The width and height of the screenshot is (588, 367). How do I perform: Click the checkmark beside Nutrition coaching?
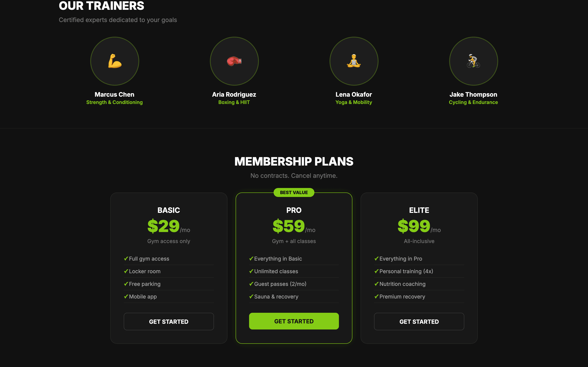pos(376,284)
